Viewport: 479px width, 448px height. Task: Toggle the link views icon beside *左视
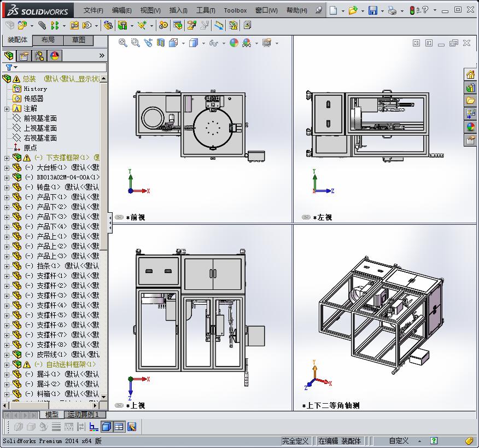(x=306, y=217)
